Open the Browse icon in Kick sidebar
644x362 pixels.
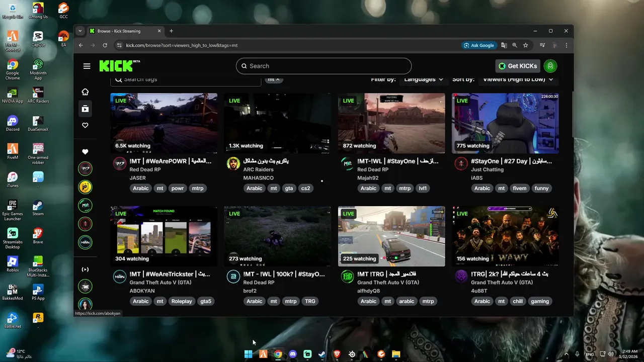click(x=85, y=109)
